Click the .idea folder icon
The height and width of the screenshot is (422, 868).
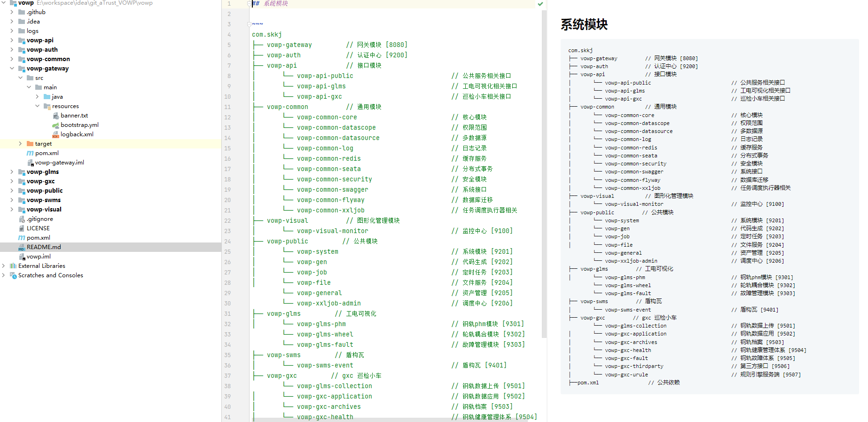(22, 22)
